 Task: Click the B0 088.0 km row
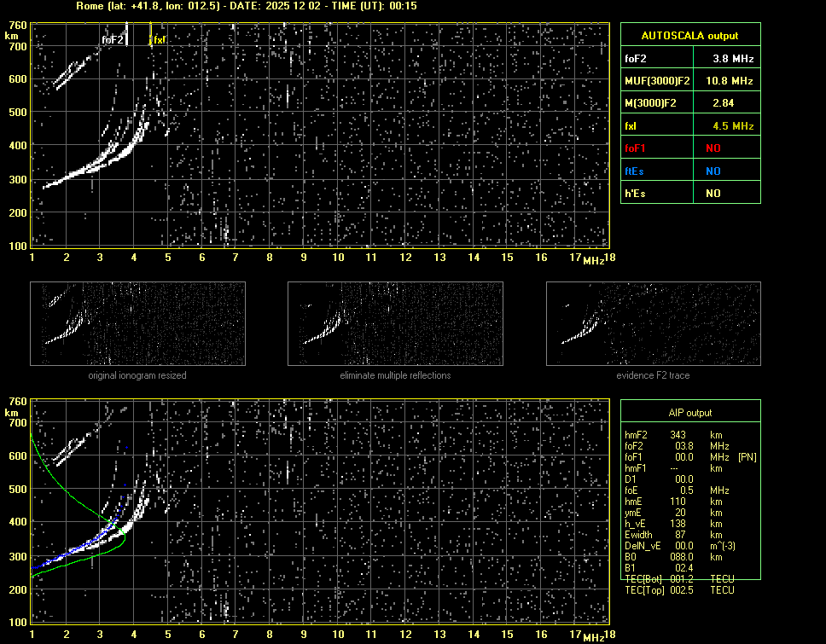pos(674,556)
